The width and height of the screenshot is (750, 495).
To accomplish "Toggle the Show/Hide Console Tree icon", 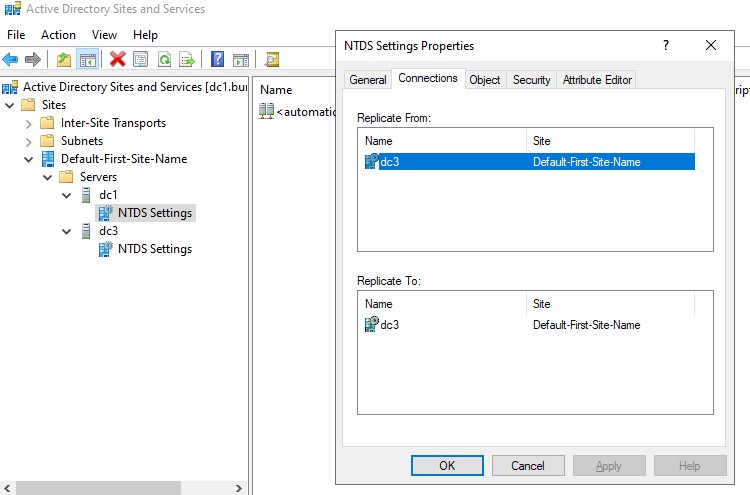I will [88, 60].
